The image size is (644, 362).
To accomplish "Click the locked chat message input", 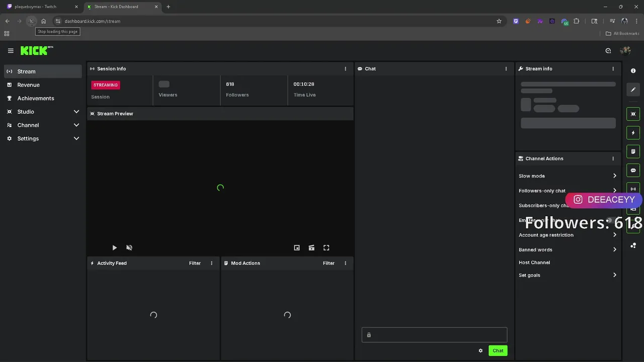I will tap(434, 335).
